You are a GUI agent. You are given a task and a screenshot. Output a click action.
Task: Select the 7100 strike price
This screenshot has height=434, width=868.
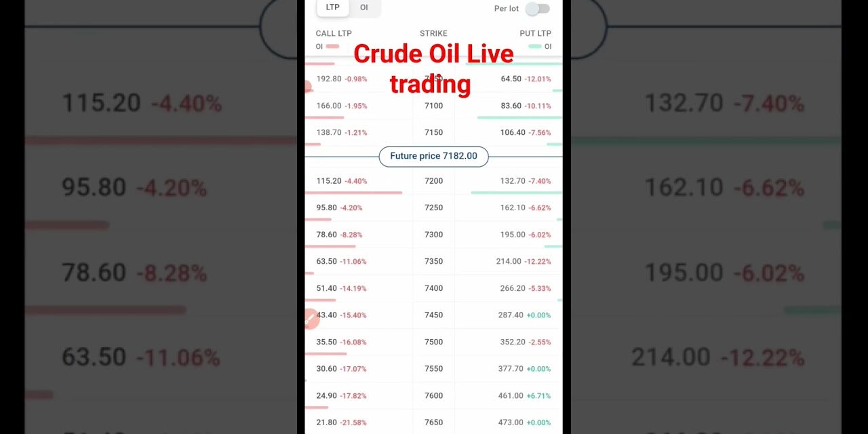pyautogui.click(x=433, y=106)
